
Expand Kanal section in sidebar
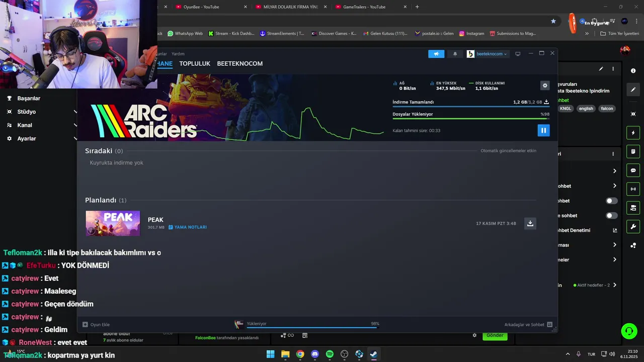tap(41, 125)
